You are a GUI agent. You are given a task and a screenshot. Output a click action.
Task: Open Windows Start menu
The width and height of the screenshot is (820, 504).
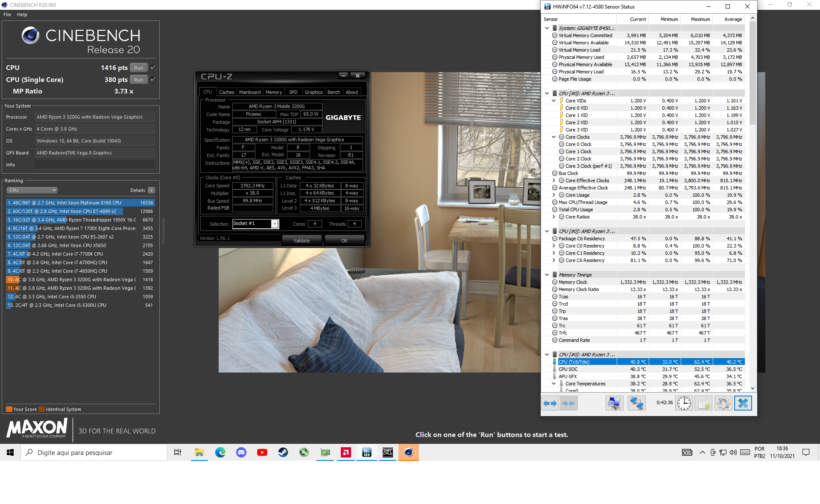pyautogui.click(x=10, y=452)
